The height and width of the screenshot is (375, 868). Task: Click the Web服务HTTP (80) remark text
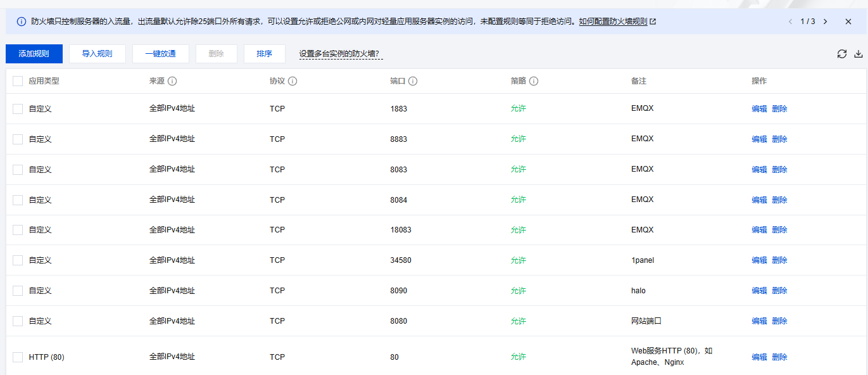[672, 357]
